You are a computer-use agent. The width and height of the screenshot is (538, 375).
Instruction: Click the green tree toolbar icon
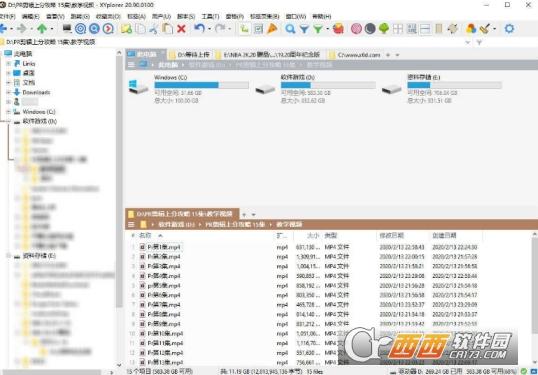pos(384,29)
